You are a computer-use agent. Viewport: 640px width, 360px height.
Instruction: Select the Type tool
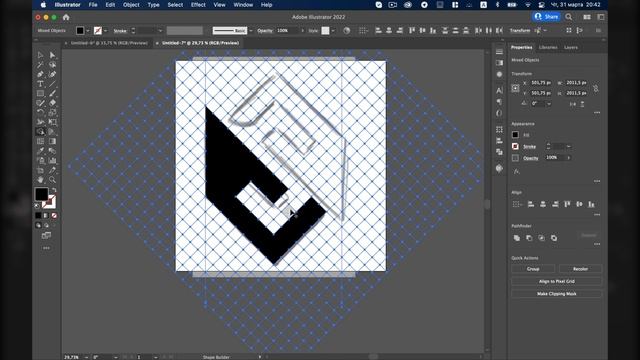40,84
